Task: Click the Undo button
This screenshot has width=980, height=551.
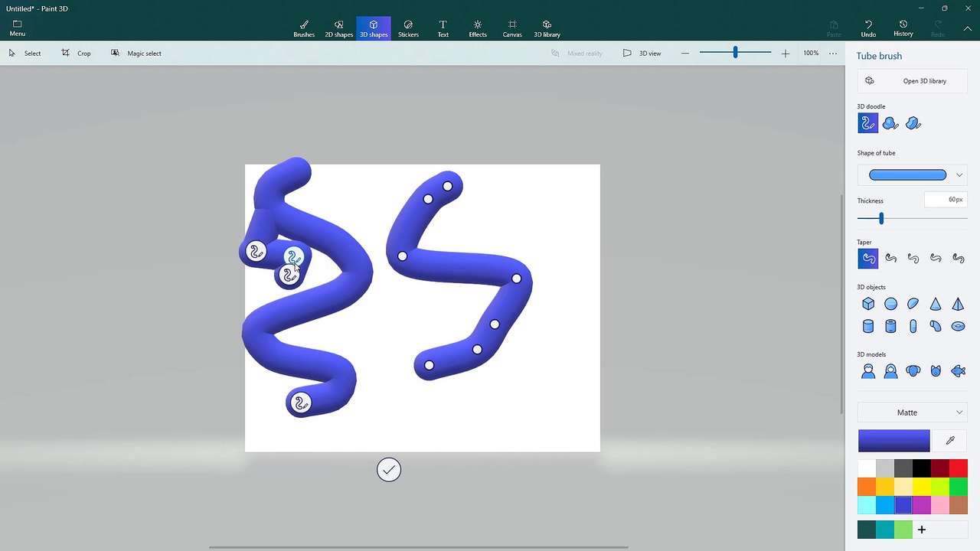Action: tap(868, 28)
